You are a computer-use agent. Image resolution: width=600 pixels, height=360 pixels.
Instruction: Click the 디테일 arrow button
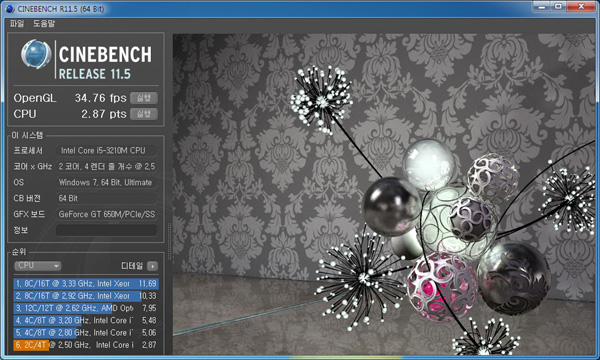pyautogui.click(x=152, y=266)
